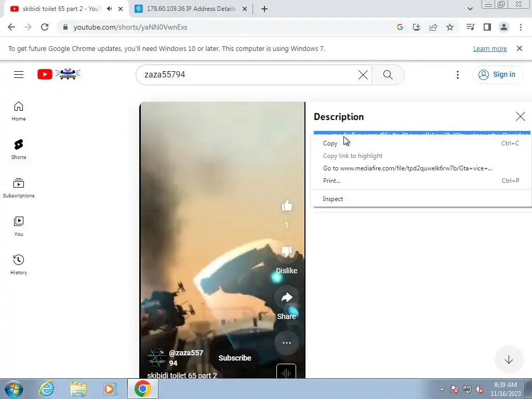Screen dimensions: 532x399
Task: Click the address bar URL
Action: click(130, 27)
